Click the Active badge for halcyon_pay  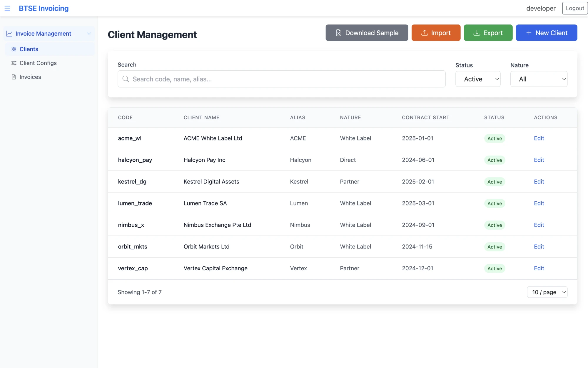(495, 160)
